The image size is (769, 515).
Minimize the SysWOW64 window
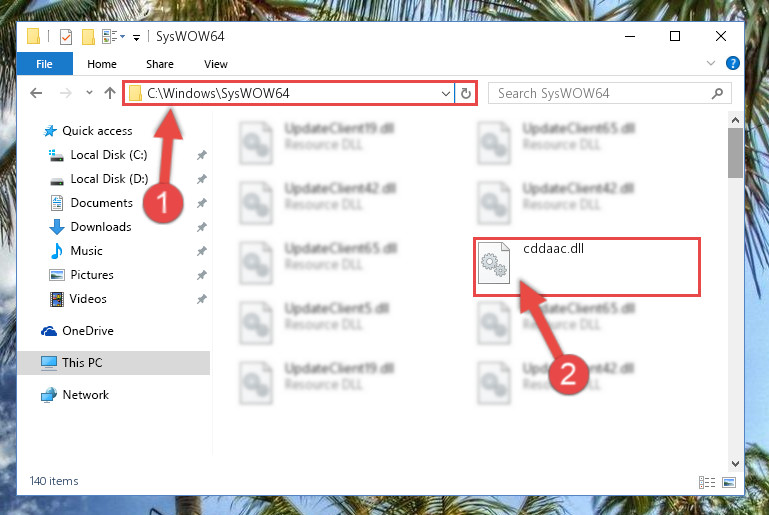pyautogui.click(x=630, y=36)
